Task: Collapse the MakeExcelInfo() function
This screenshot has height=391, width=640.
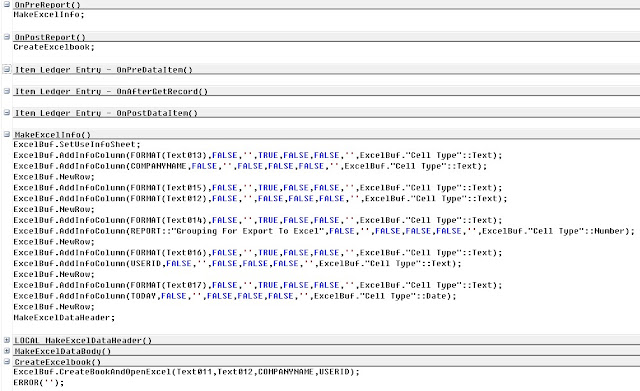Action: 7,134
